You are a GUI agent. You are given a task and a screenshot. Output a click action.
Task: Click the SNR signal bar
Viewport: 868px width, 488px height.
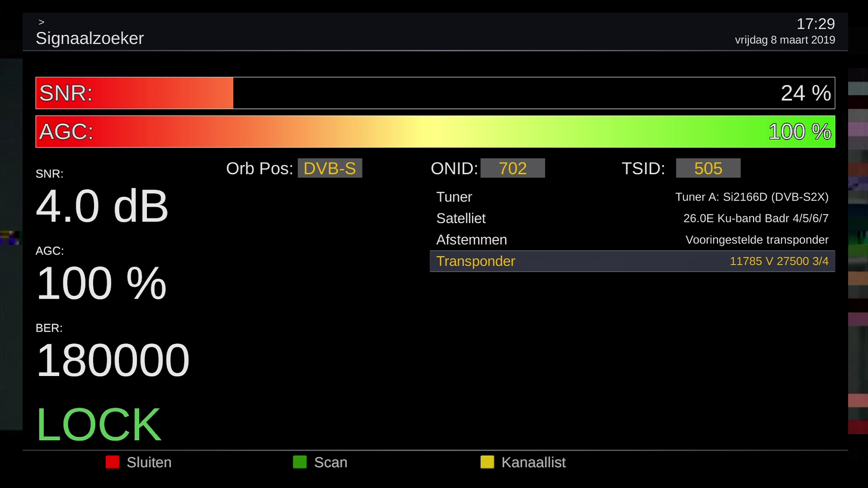coord(435,93)
